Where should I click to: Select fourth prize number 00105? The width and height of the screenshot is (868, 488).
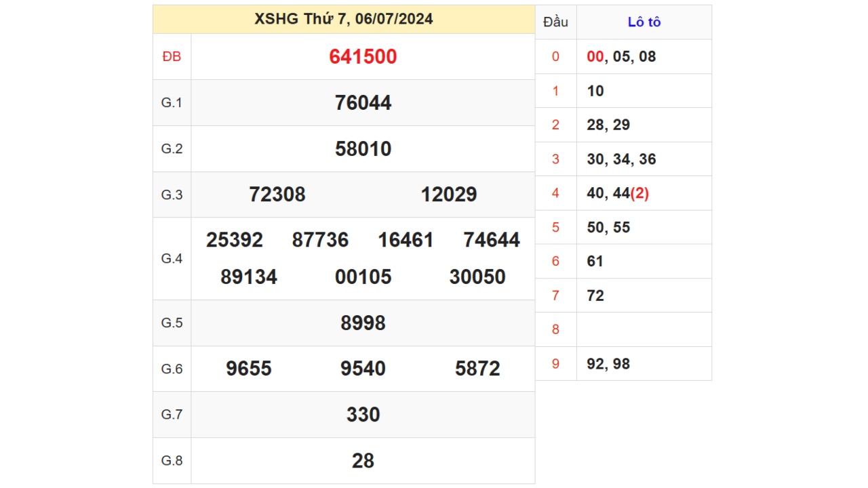[363, 277]
